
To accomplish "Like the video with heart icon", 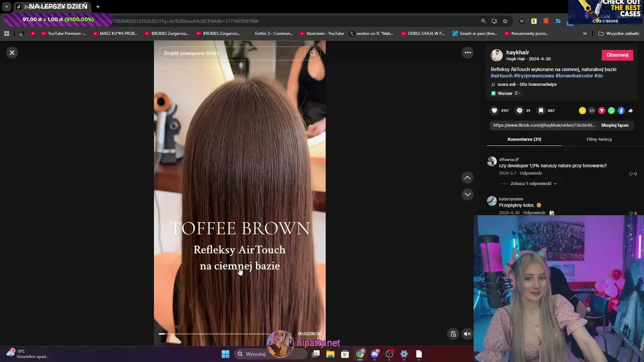I will click(495, 111).
